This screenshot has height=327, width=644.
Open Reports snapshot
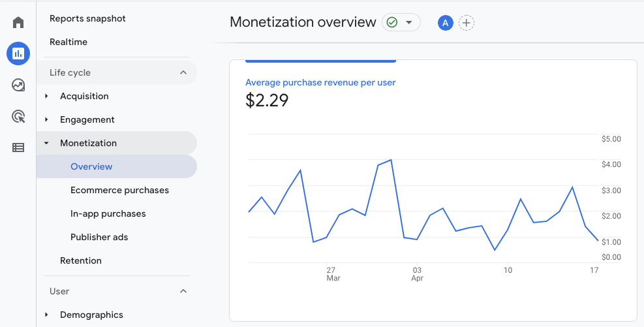click(x=87, y=18)
